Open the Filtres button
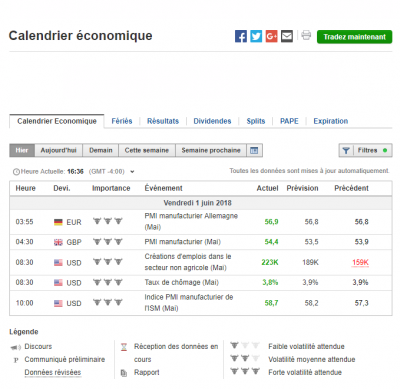This screenshot has height=389, width=400. (366, 150)
